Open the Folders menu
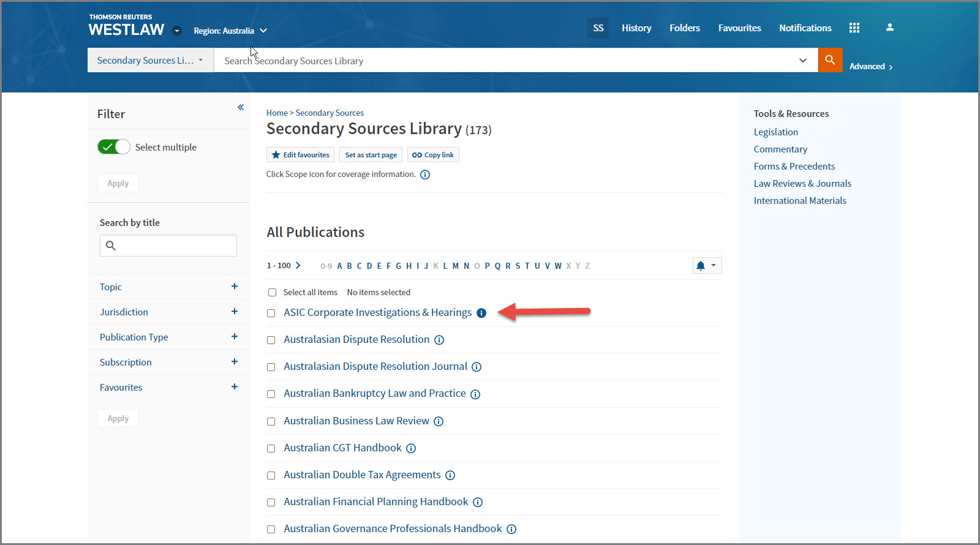The width and height of the screenshot is (980, 545). 685,28
